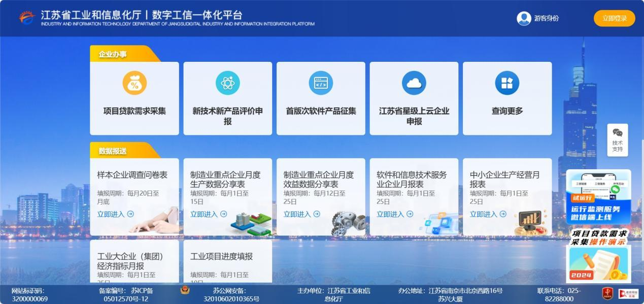
Task: Click the 查询更多 grid icon
Action: coord(507,83)
